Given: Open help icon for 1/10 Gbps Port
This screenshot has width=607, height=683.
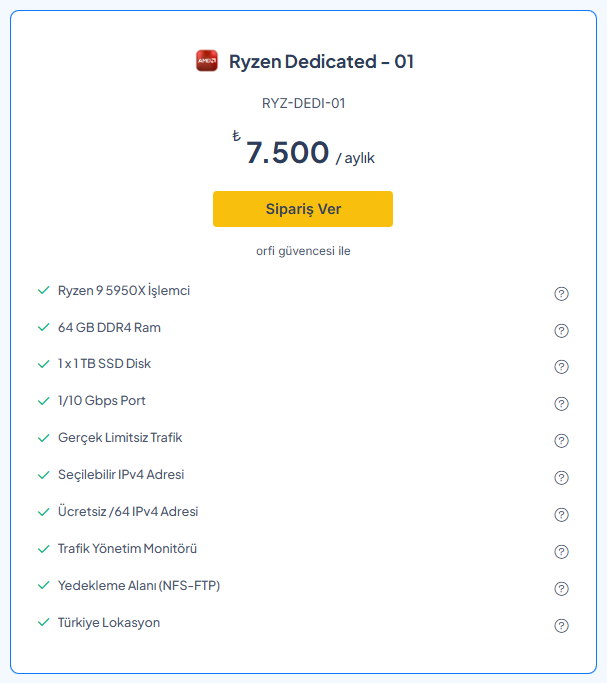Looking at the screenshot, I should 561,404.
